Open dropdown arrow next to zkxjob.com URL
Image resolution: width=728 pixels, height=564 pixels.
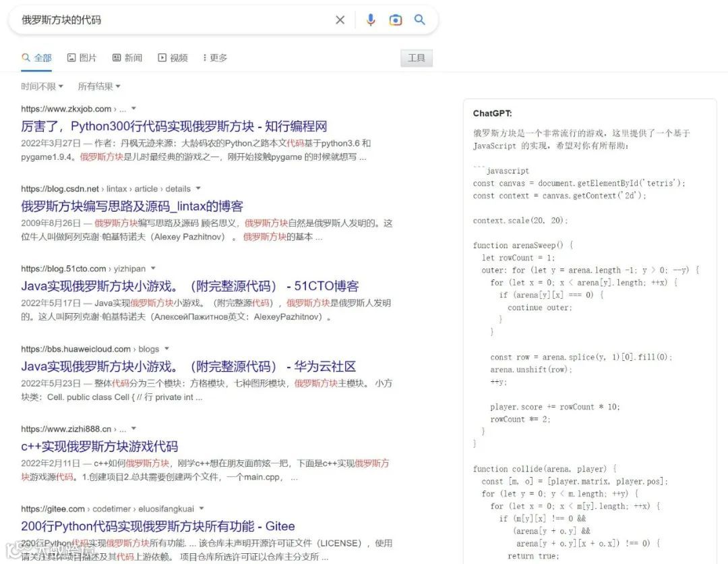point(133,109)
